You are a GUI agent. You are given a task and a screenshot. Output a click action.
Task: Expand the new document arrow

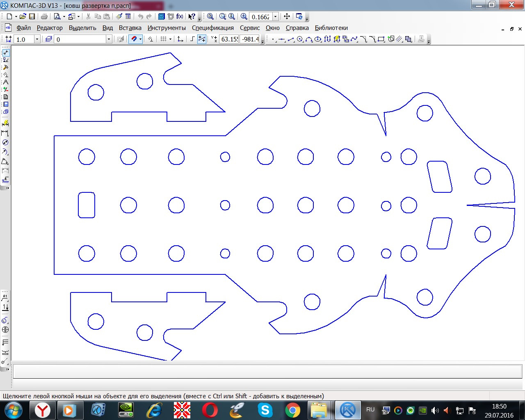[16, 16]
